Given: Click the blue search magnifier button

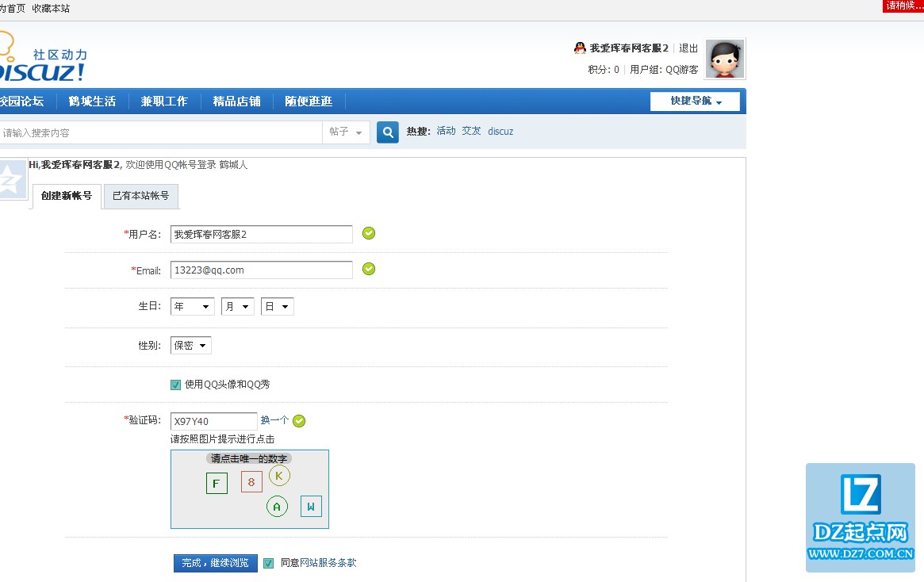Looking at the screenshot, I should point(387,132).
